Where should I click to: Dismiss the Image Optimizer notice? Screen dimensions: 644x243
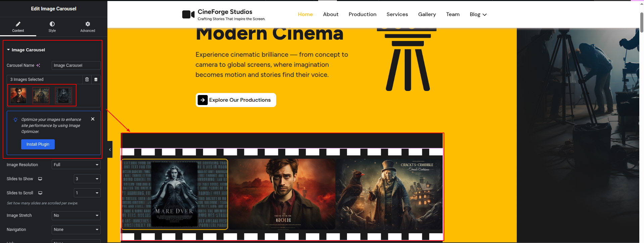[93, 119]
